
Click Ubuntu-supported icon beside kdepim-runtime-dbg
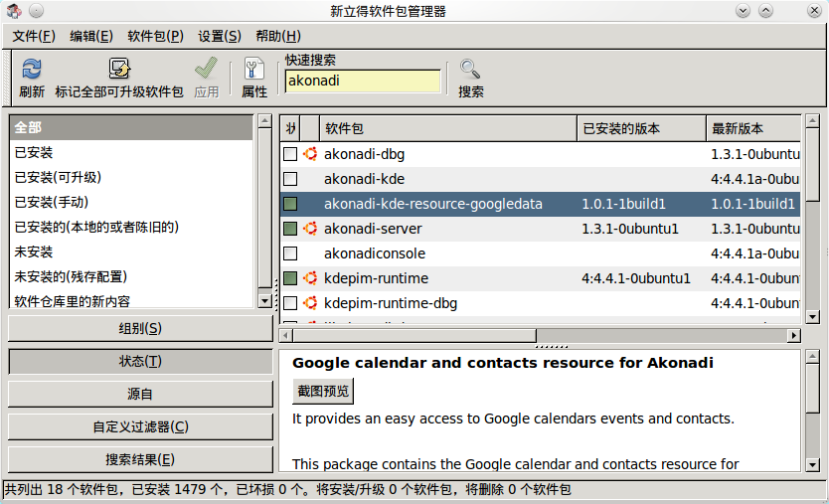pos(310,303)
